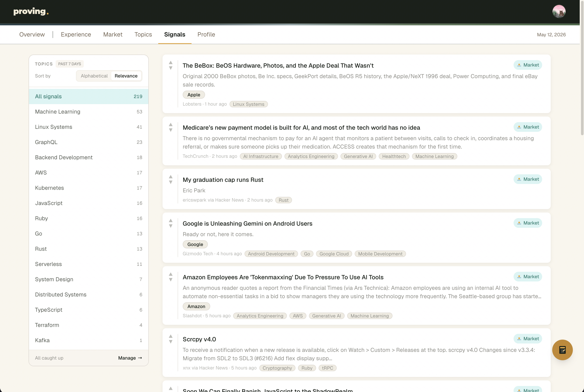Click Market badge on Medicare article
The image size is (584, 392).
(528, 127)
